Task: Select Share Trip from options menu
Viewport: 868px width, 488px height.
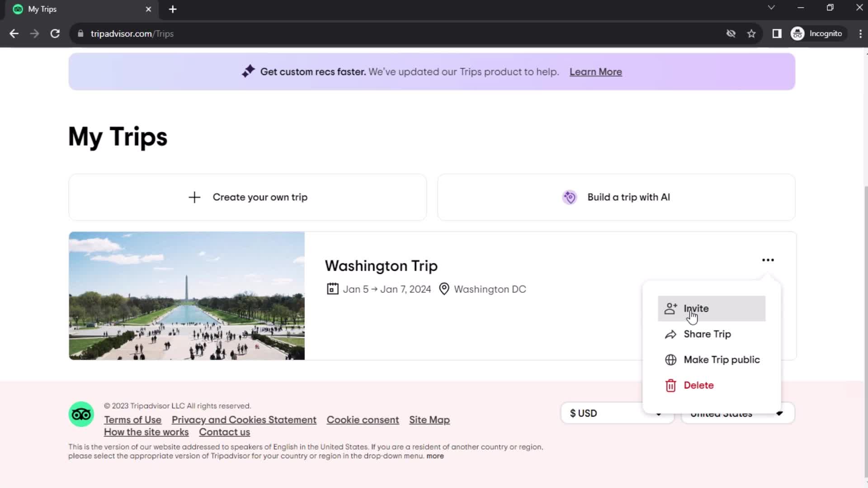Action: click(707, 333)
